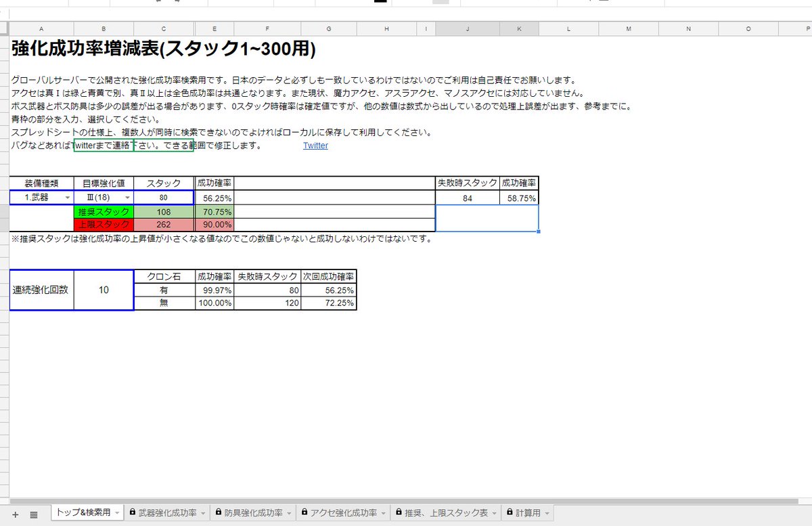Select the クロン石 無 cell
This screenshot has height=526, width=812.
click(164, 303)
